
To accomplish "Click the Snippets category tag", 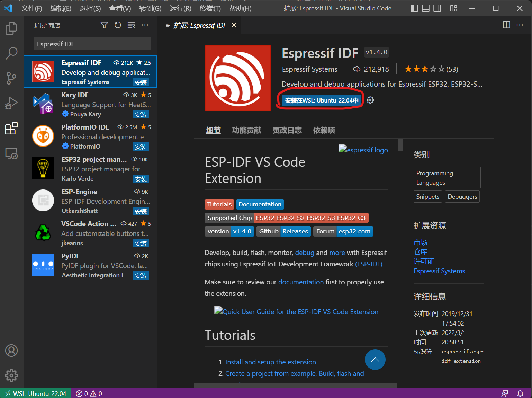I will pos(427,196).
